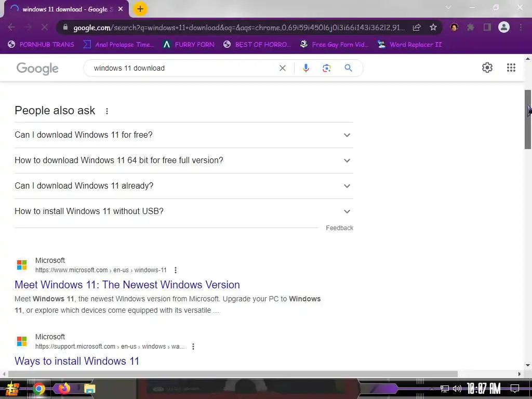Open the BEST OF HORRO... bookmark
Screen dimensions: 532x399
(257, 45)
